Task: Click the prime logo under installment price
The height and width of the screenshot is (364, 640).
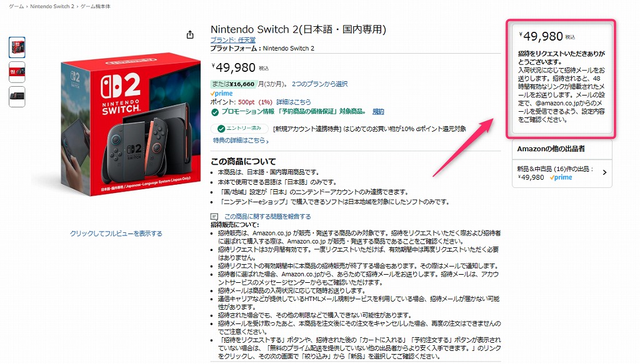Action: click(x=221, y=94)
